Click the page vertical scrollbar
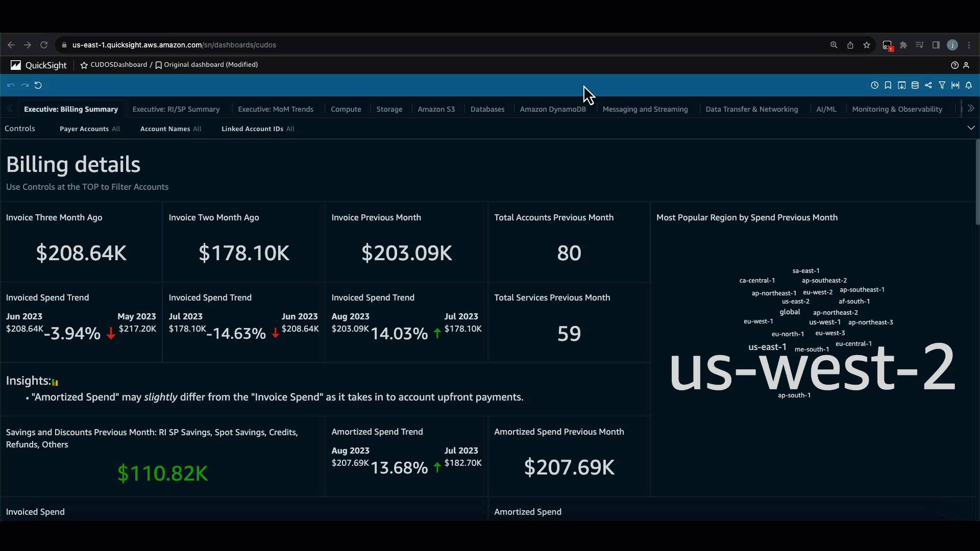The image size is (980, 551). point(977,181)
